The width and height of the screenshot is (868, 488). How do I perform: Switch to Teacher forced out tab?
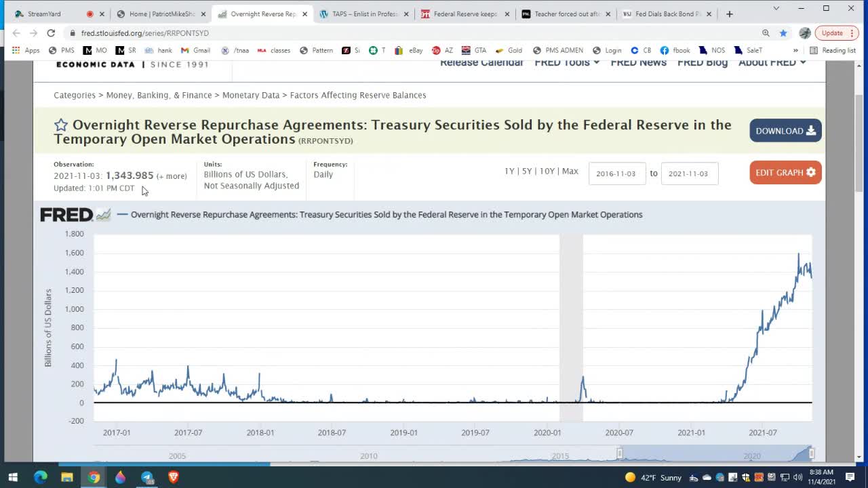point(566,14)
